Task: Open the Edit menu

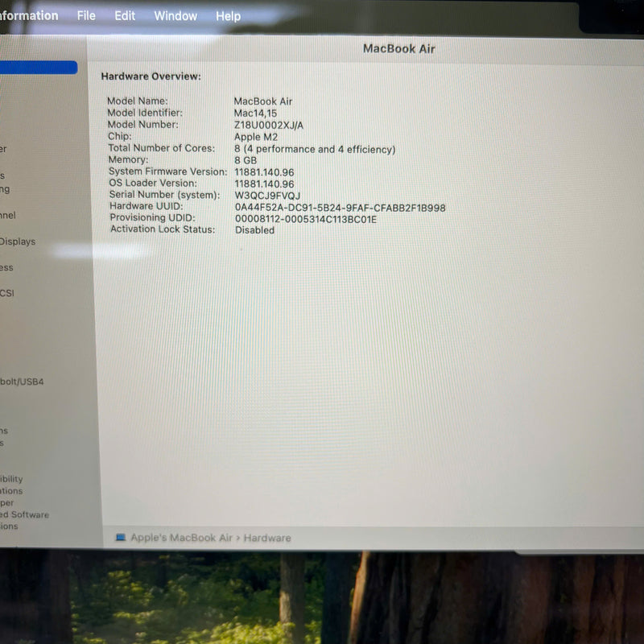Action: click(x=125, y=16)
